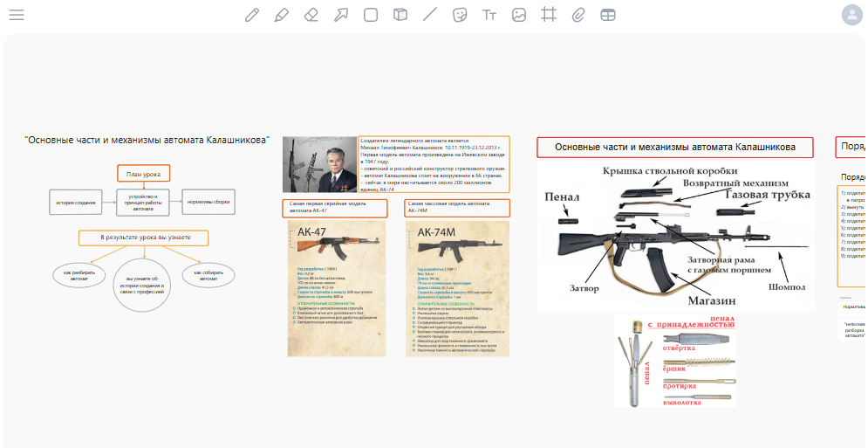Click the АК-47 info card image

point(337,288)
